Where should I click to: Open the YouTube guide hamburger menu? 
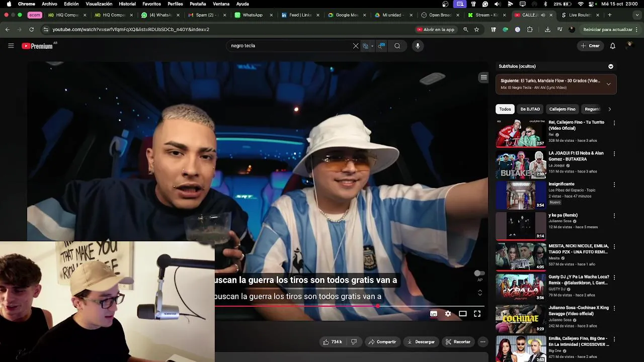pyautogui.click(x=11, y=46)
